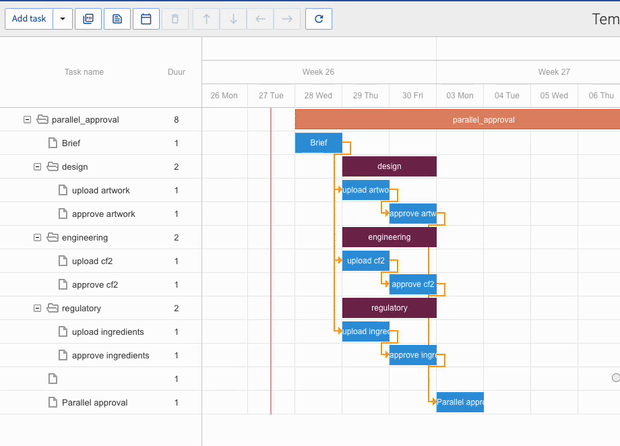Image resolution: width=620 pixels, height=446 pixels.
Task: Open the Add task dropdown arrow
Action: click(x=63, y=19)
